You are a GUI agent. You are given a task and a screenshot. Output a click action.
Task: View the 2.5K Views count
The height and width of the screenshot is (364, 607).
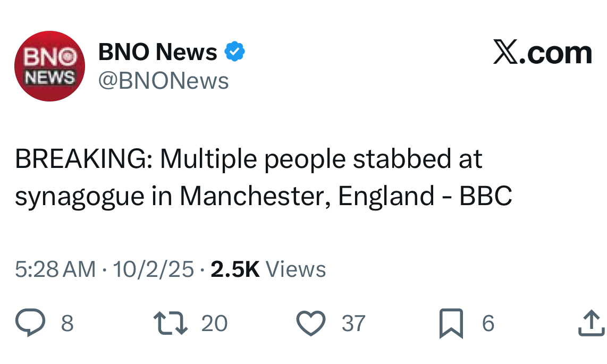268,269
